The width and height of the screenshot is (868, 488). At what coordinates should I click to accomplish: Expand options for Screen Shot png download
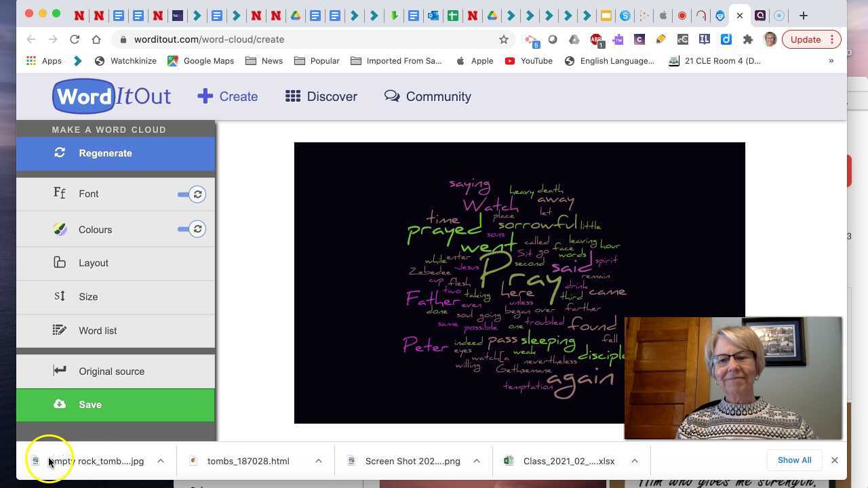point(477,461)
